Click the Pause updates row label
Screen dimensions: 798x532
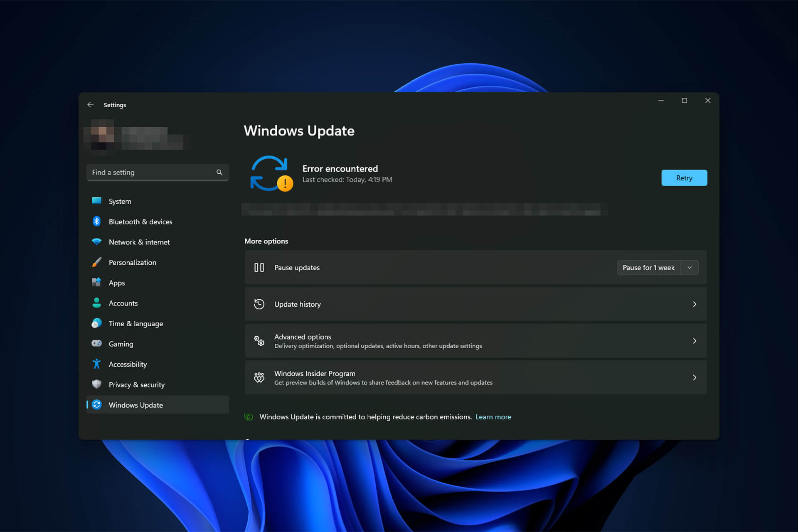click(x=297, y=268)
